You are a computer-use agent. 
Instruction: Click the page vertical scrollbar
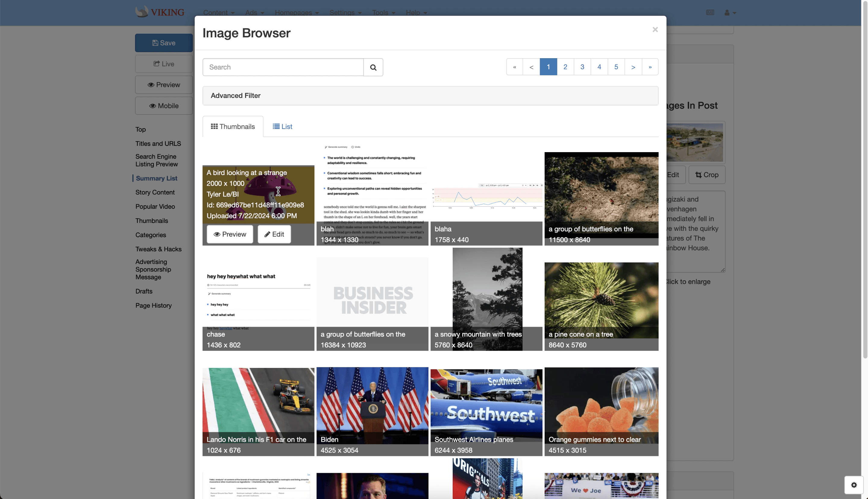pyautogui.click(x=865, y=180)
